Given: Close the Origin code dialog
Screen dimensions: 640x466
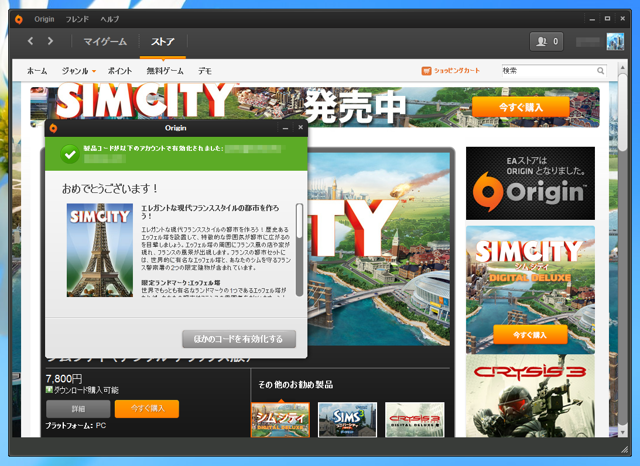Looking at the screenshot, I should click(300, 127).
